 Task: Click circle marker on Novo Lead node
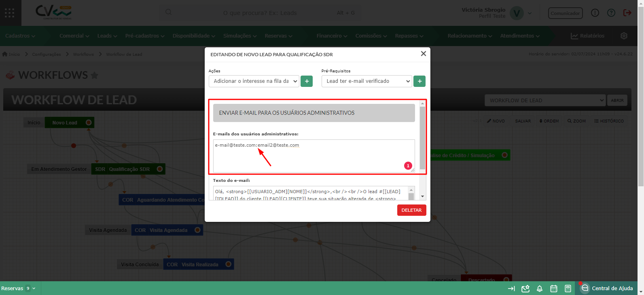[x=89, y=122]
